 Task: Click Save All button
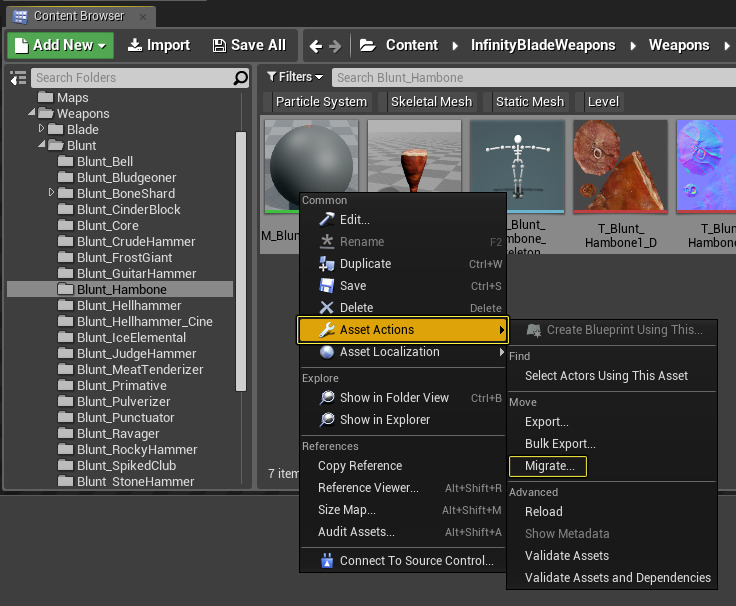click(x=249, y=45)
